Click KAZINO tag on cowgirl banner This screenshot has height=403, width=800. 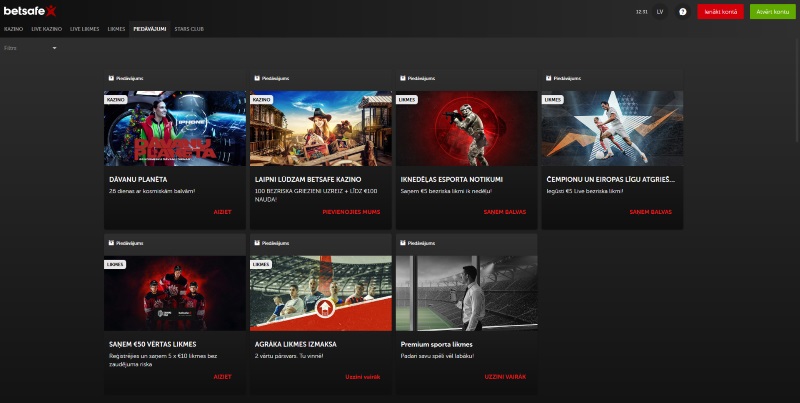(x=261, y=99)
